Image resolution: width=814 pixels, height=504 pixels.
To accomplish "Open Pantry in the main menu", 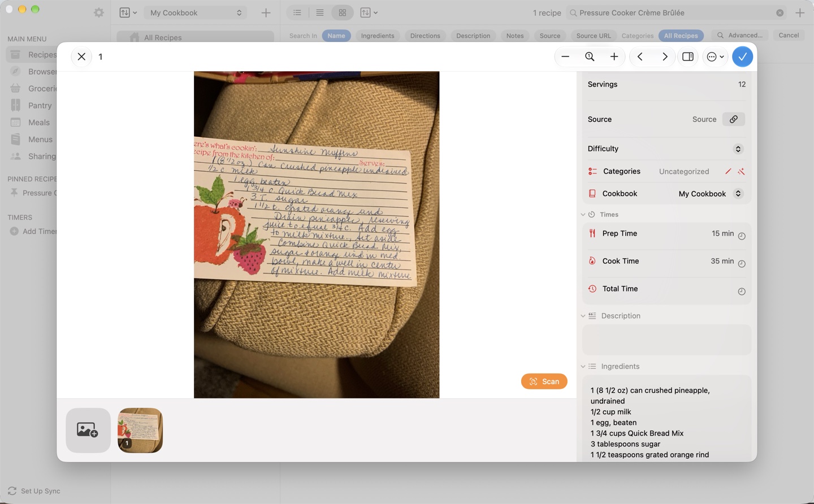I will pos(33,106).
